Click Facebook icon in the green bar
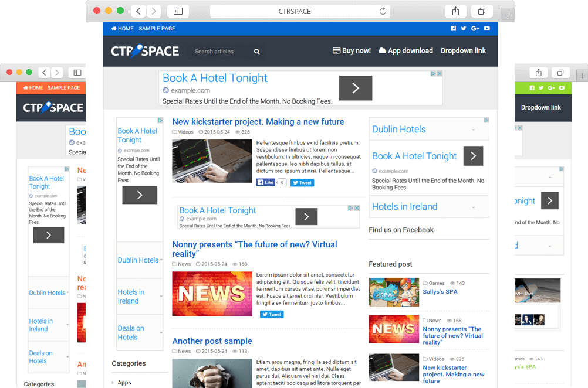Image resolution: width=588 pixels, height=388 pixels. point(532,88)
